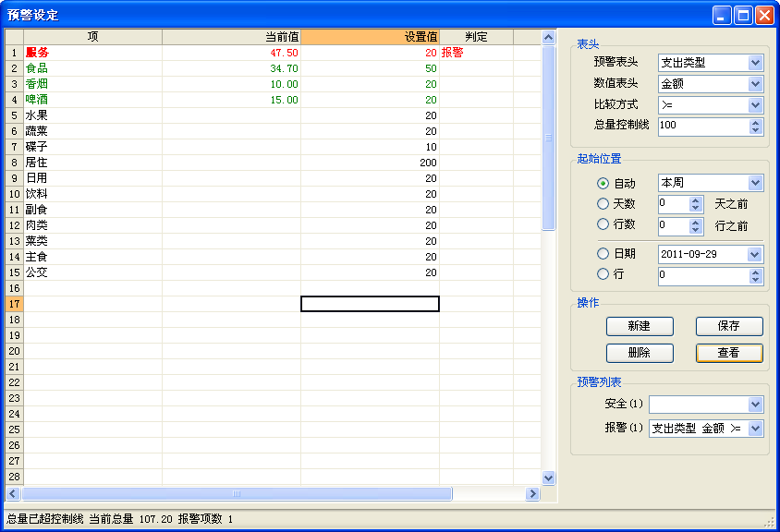Image resolution: width=780 pixels, height=532 pixels.
Task: Click the 当前值 column header
Action: point(231,37)
